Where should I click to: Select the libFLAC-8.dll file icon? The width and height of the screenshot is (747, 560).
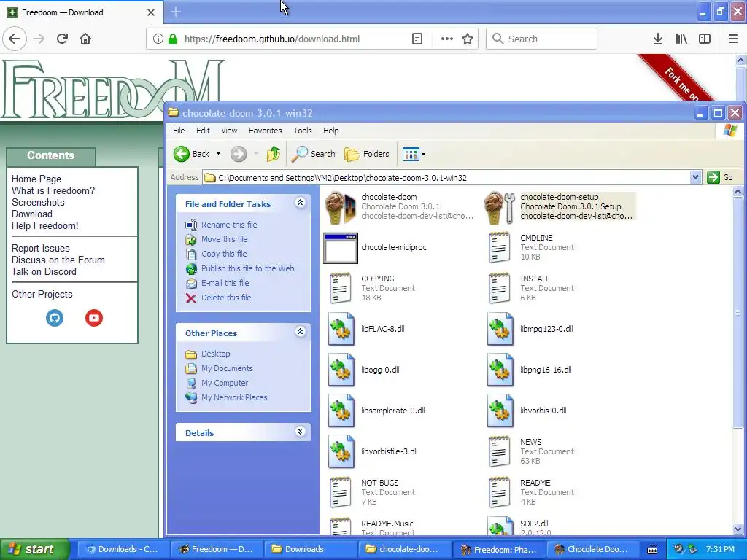pyautogui.click(x=341, y=329)
